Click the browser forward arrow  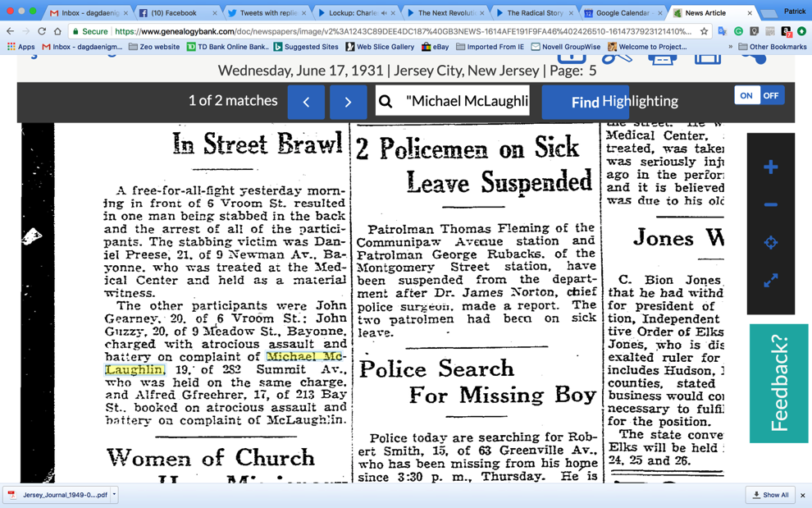26,31
